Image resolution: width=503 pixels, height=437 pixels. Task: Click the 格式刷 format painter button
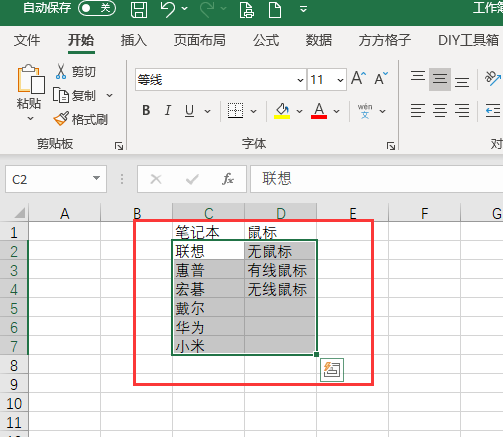click(81, 119)
